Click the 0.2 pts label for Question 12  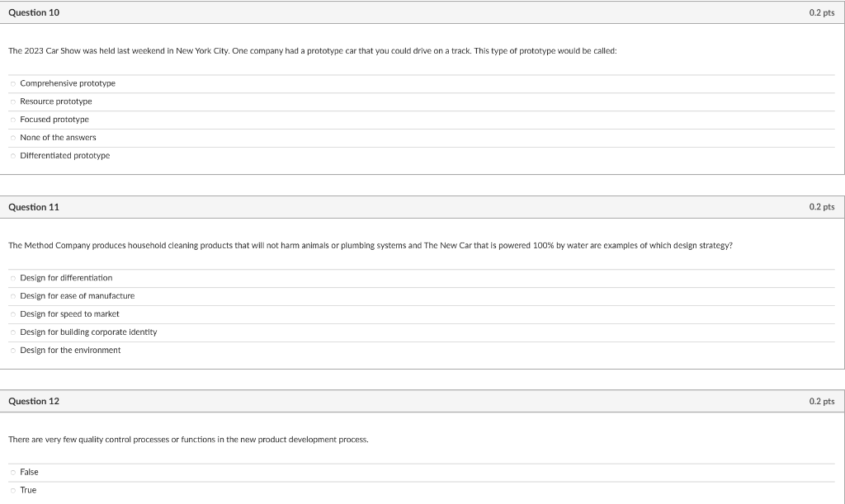828,401
